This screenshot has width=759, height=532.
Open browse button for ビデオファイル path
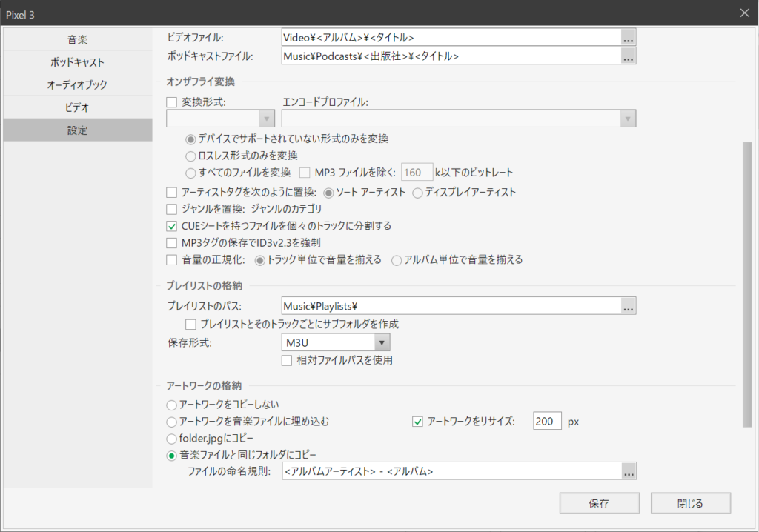629,38
